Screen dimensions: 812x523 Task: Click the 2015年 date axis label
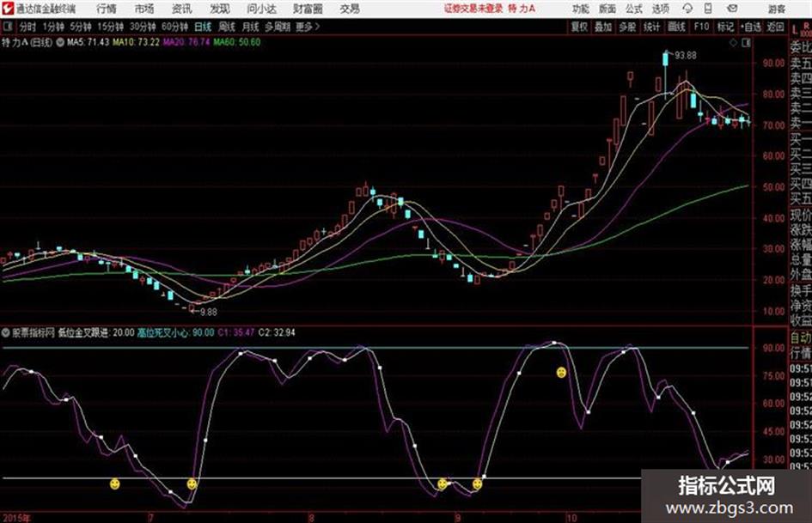click(16, 518)
